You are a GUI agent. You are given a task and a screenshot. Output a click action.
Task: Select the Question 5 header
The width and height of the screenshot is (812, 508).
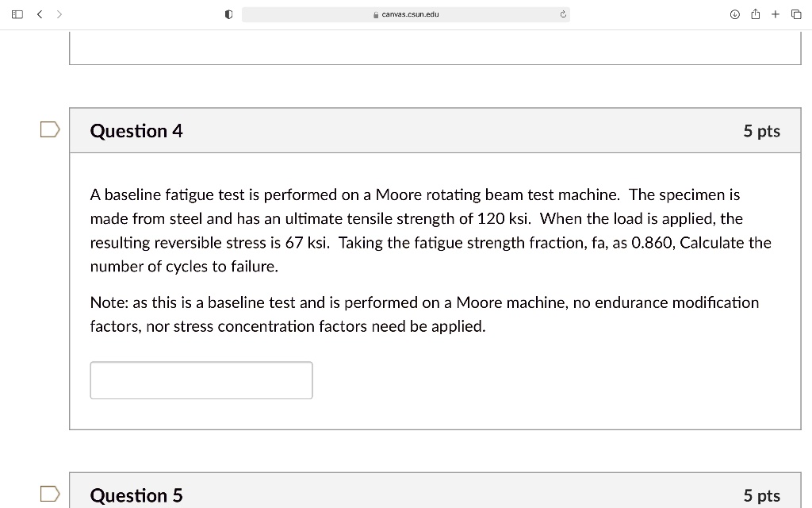136,495
